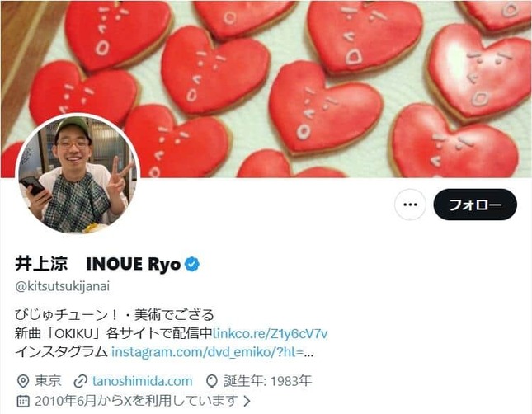Click the display name 井上涼 INOUE Ryo
Screen dimensions: 532x414
click(97, 264)
